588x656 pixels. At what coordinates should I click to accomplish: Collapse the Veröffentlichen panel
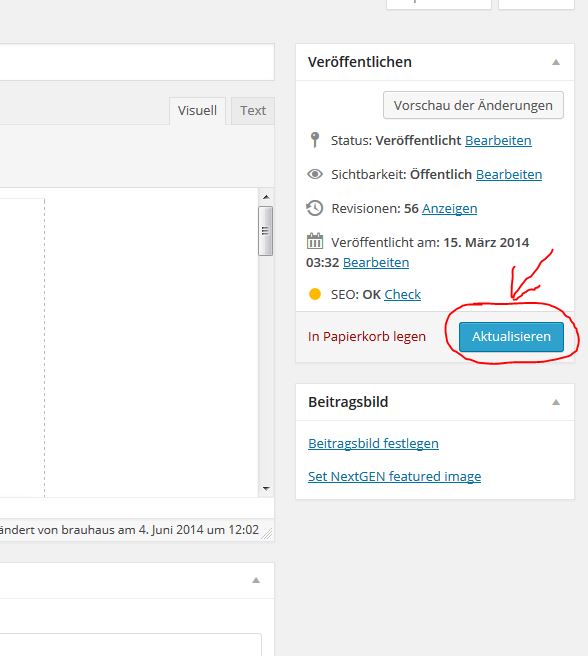556,62
